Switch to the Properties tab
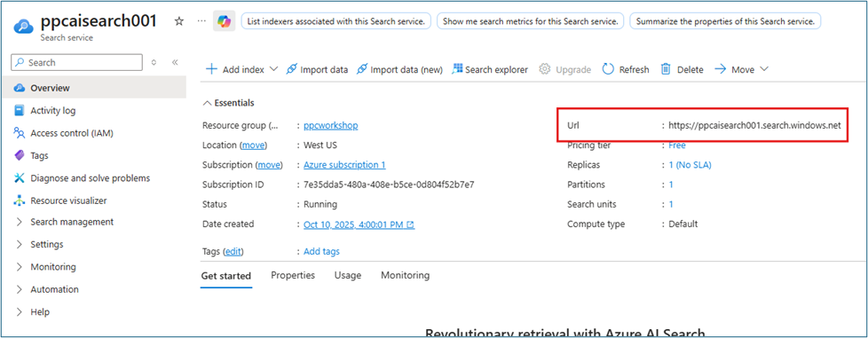 click(293, 275)
